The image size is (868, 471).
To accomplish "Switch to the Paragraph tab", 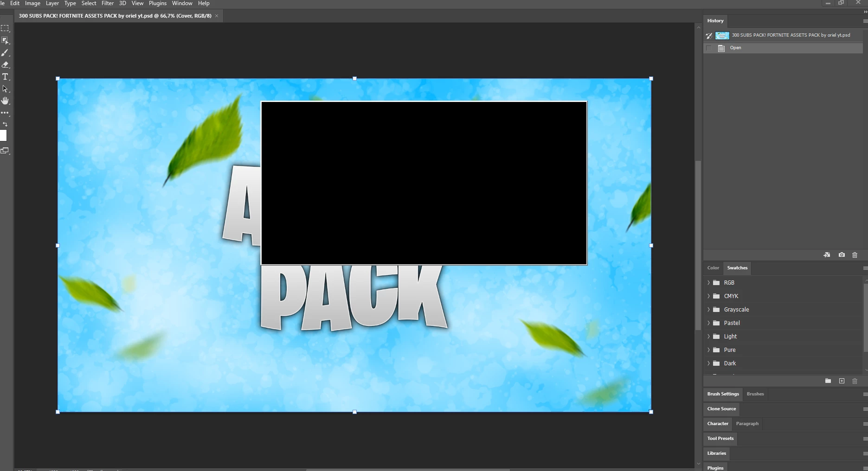I will [747, 424].
